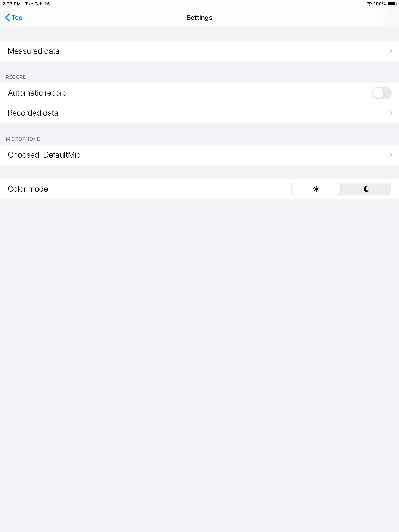
Task: Tap the MICROPHONE section header
Action: 23,139
